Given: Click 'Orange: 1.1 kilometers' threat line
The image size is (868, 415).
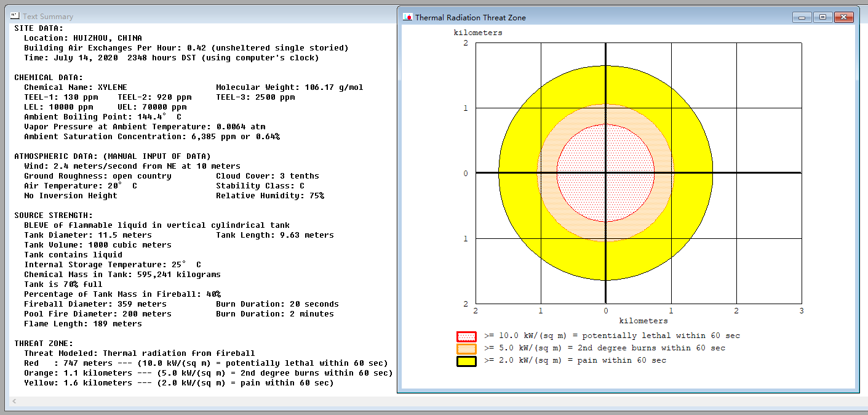Looking at the screenshot, I should [209, 373].
